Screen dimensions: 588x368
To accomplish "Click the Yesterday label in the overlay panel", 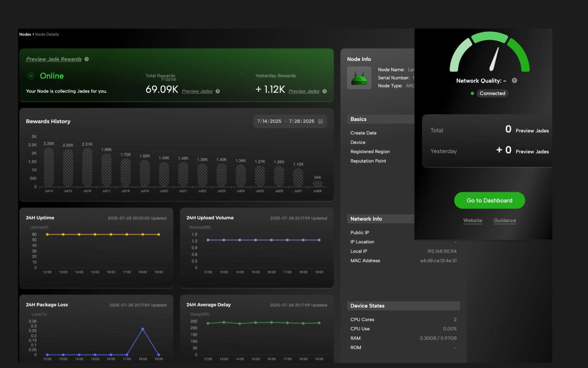I will (444, 151).
